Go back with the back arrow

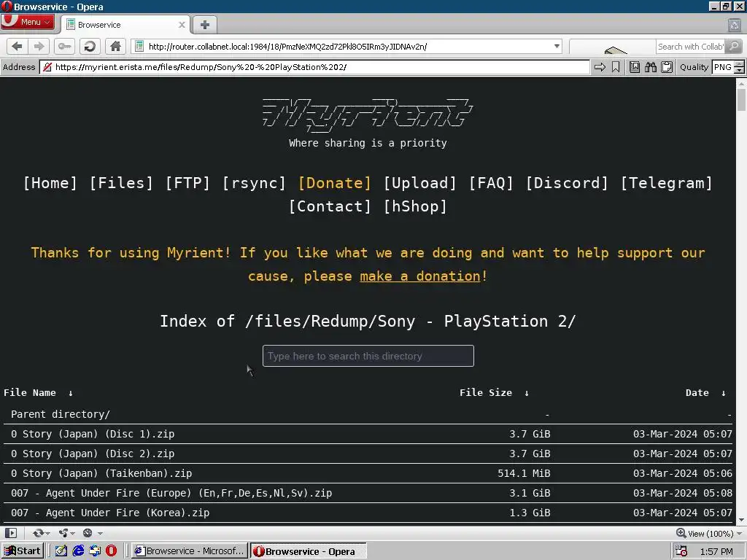tap(18, 46)
